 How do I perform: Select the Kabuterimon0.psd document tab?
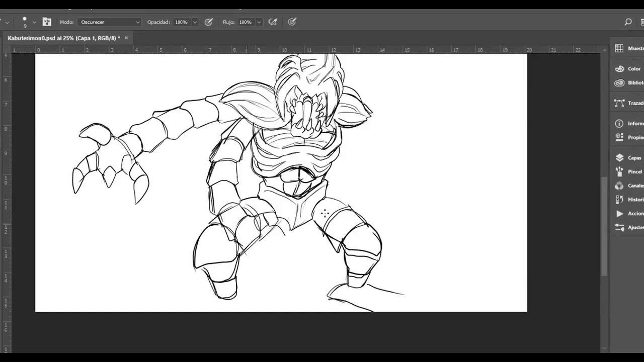click(64, 38)
